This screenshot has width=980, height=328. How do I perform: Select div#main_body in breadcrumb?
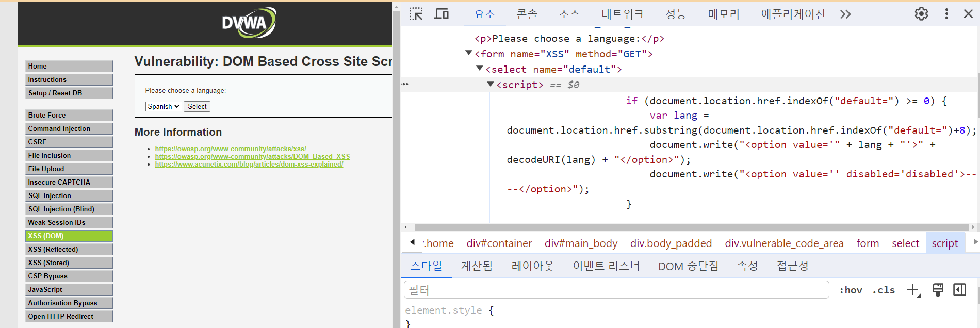581,243
